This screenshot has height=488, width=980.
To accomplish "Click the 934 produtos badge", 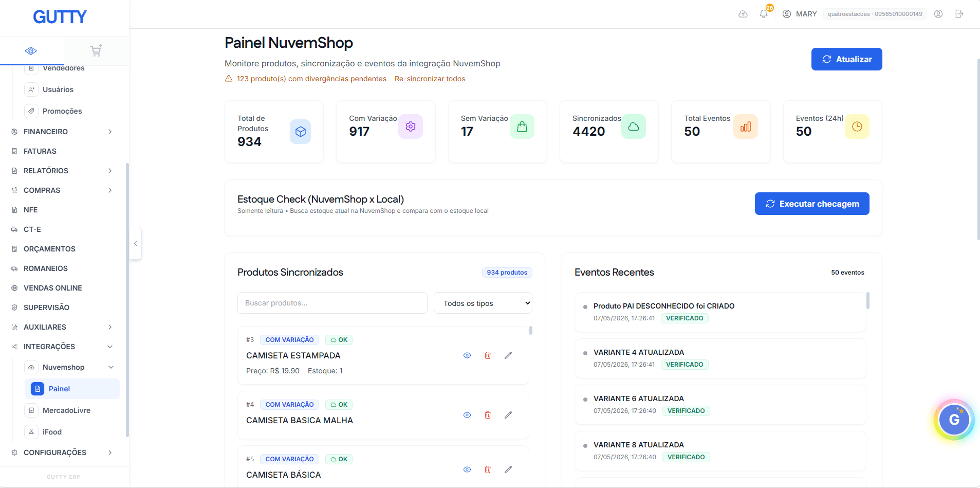I will pyautogui.click(x=507, y=273).
